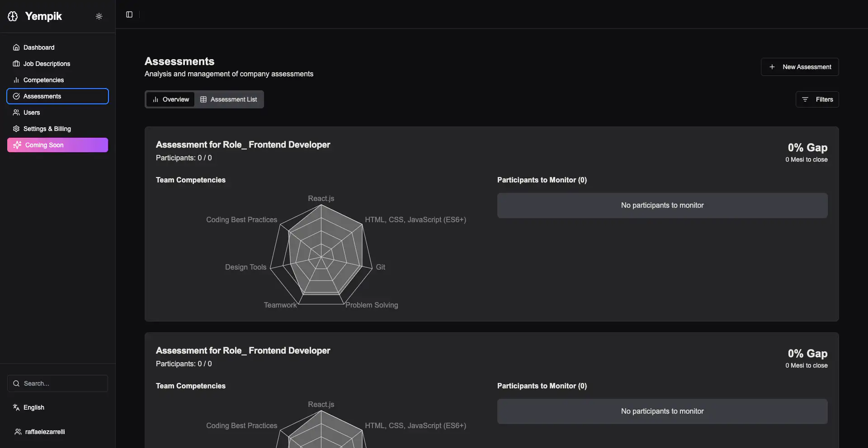
Task: Go to Competencies page
Action: [43, 80]
